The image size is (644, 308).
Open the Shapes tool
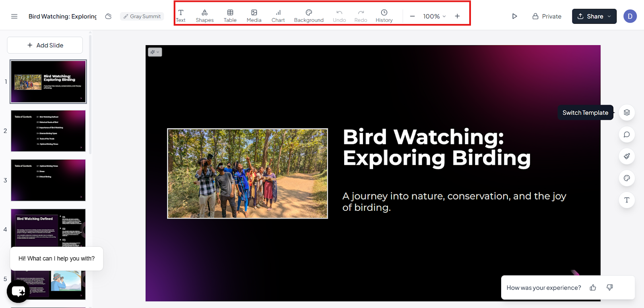pyautogui.click(x=204, y=16)
